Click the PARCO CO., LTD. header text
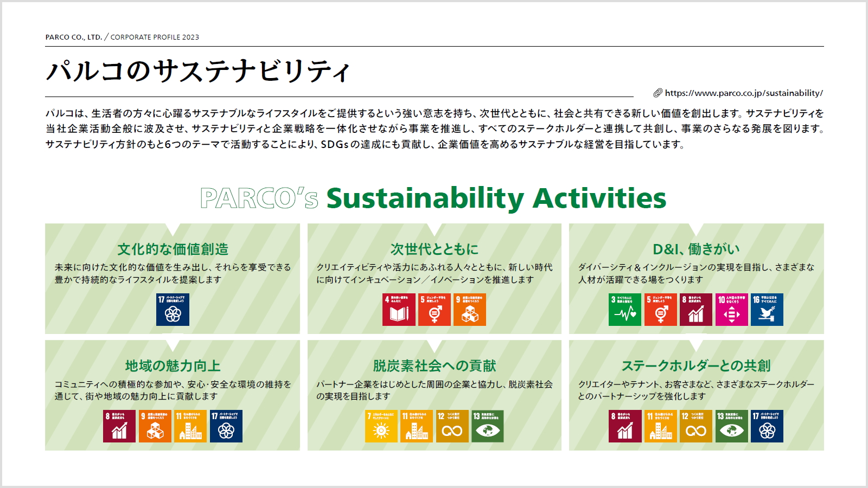The image size is (868, 488). (74, 37)
